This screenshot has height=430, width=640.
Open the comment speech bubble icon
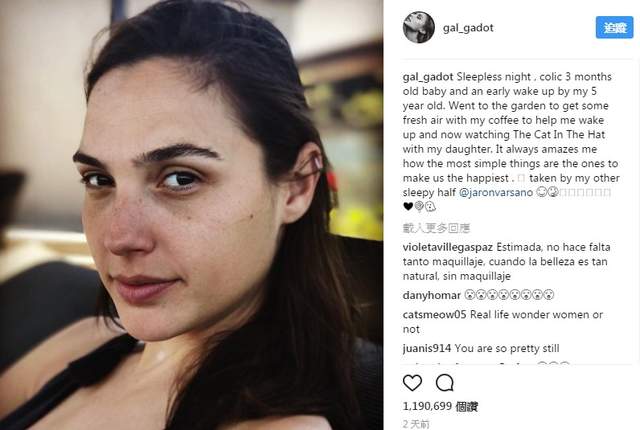pos(444,383)
